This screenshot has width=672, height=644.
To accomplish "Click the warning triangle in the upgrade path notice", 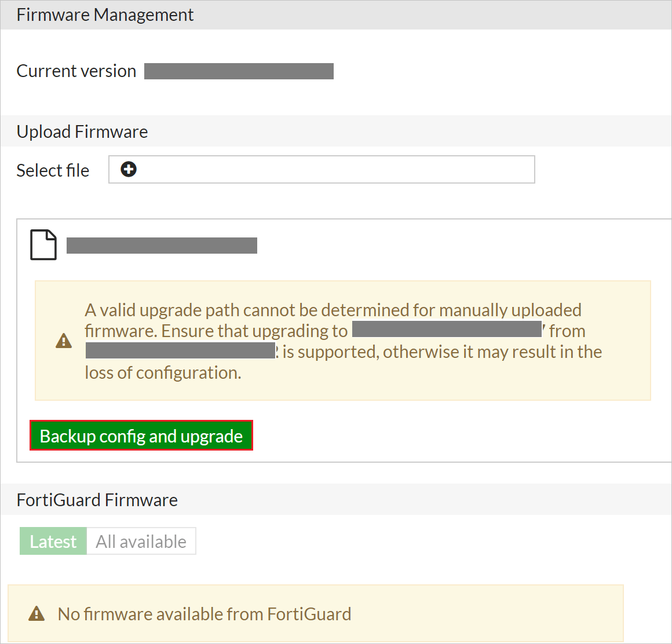I will pos(64,341).
